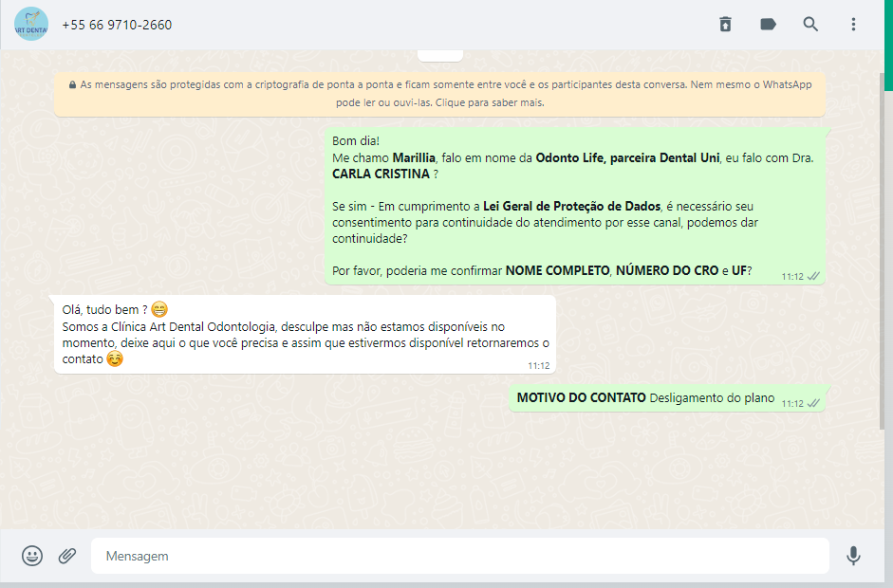
Task: Click double-check ticks on 'Desligamento do plano' message
Action: [x=814, y=404]
